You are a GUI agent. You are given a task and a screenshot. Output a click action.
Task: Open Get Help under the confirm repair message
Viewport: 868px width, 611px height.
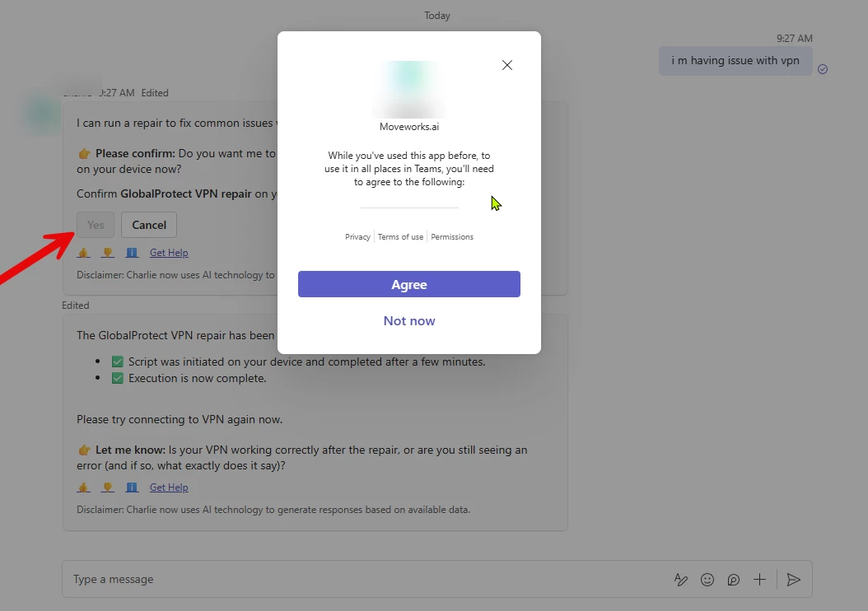click(169, 253)
